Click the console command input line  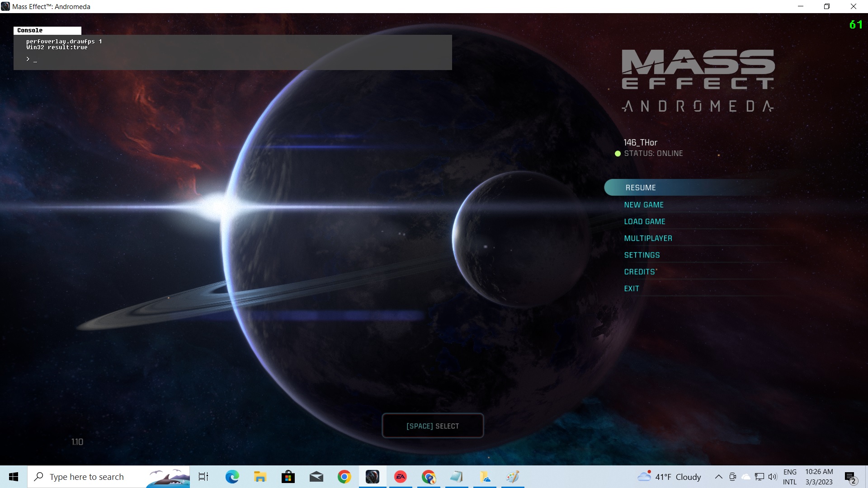click(x=233, y=59)
